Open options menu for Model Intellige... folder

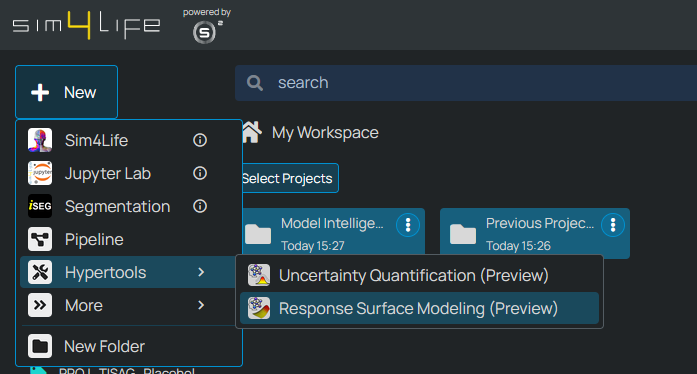(x=408, y=225)
